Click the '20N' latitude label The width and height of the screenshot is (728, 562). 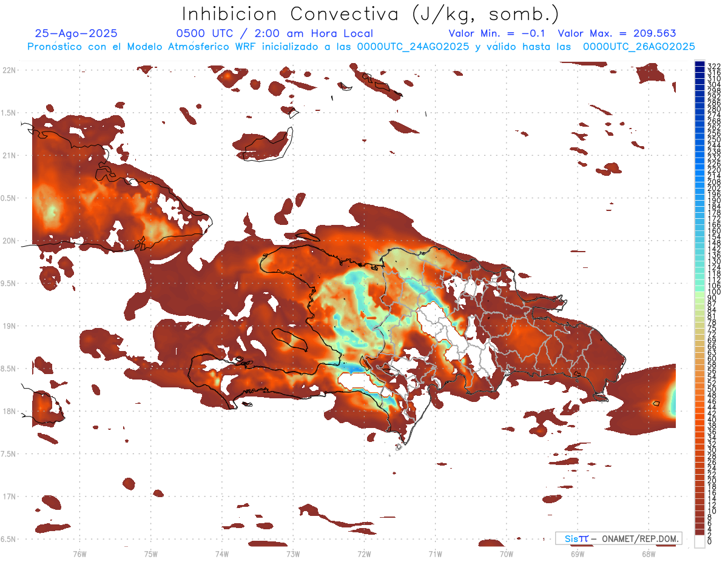8,241
